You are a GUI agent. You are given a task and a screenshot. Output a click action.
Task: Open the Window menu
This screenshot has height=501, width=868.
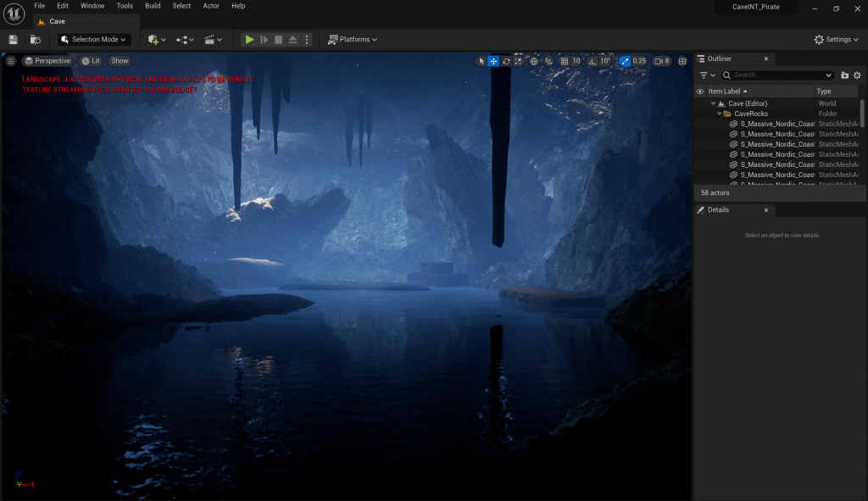point(92,6)
